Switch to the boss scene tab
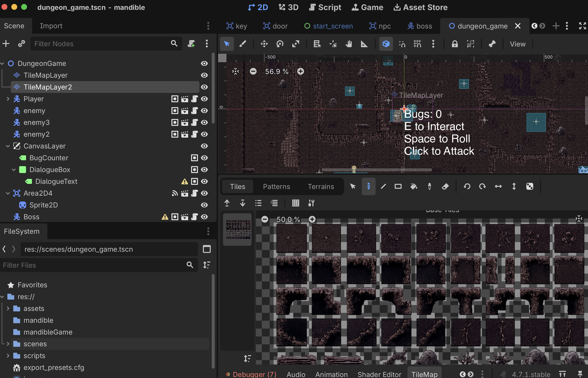The image size is (588, 378). (x=420, y=26)
